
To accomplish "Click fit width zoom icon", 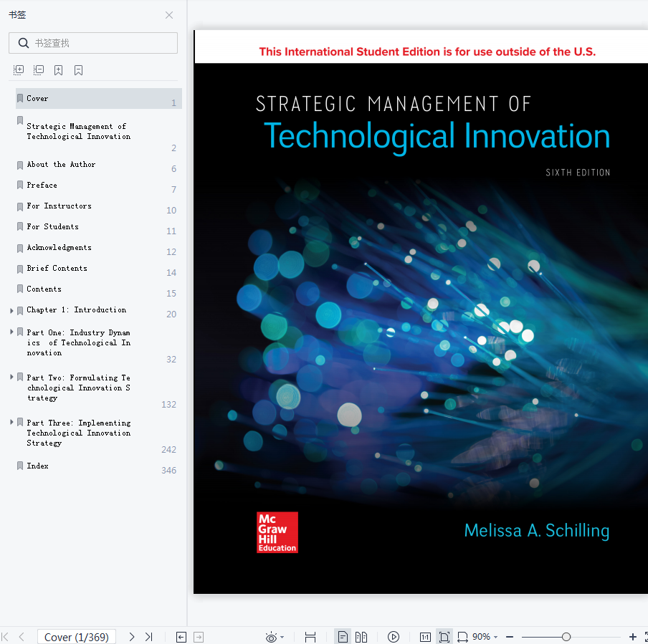I will [x=462, y=637].
